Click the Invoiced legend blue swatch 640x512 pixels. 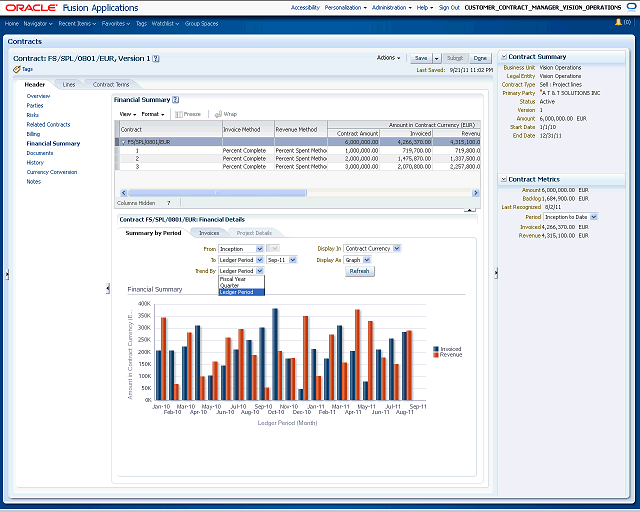point(436,349)
